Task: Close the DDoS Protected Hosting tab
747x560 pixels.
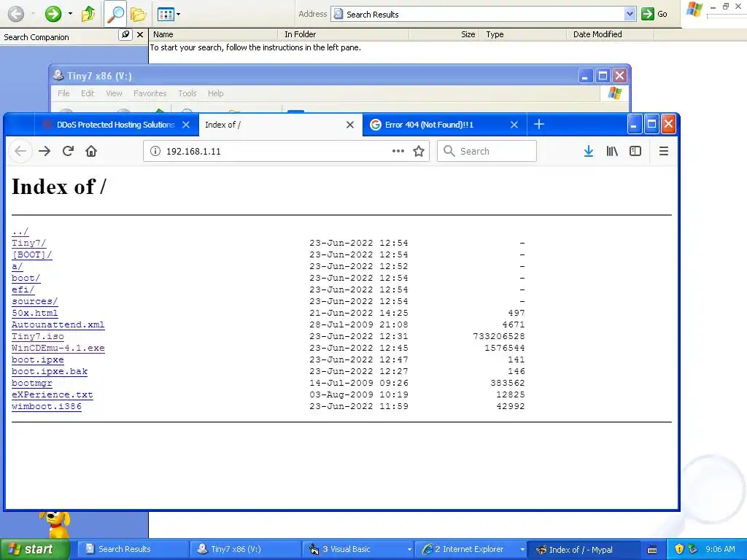Action: (x=186, y=125)
